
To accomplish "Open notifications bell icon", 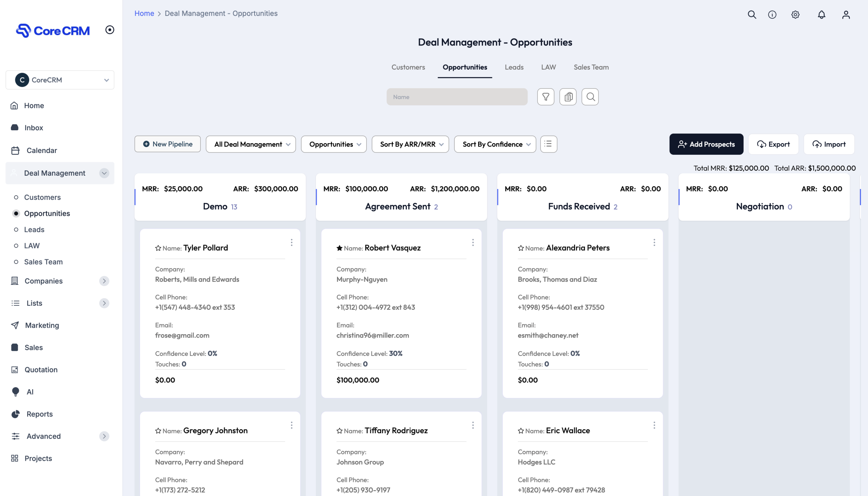I will pos(821,15).
